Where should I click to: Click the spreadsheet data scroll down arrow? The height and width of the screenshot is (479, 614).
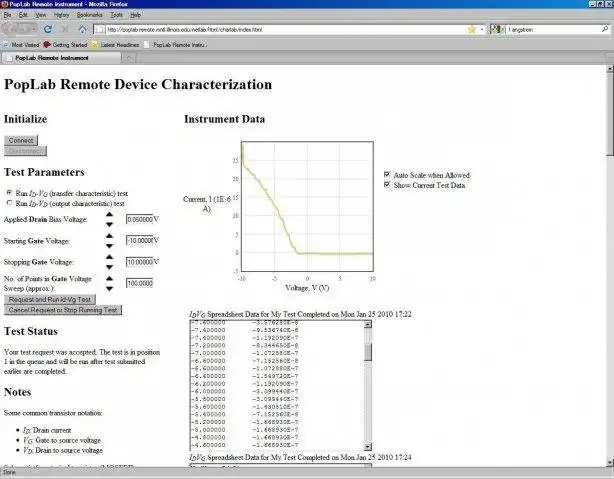pos(368,446)
